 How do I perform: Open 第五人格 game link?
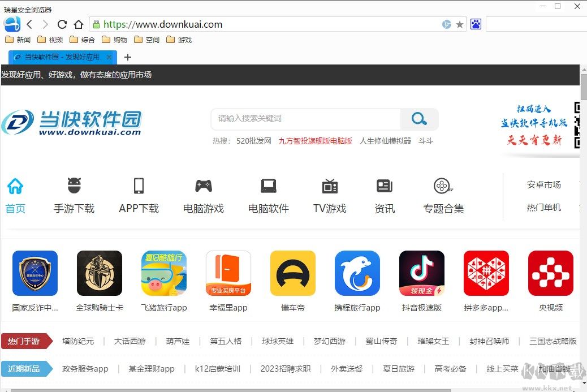(226, 341)
